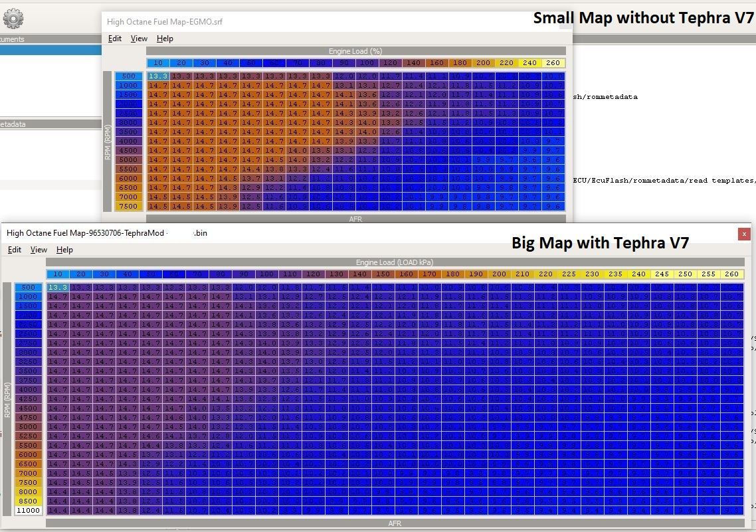This screenshot has height=532, width=756.
Task: Click the gear settings icon
Action: tap(13, 19)
